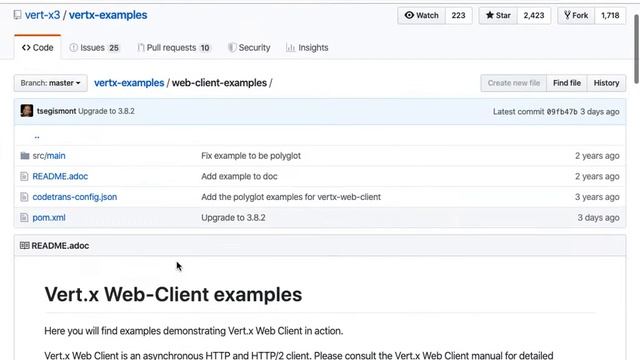Open the vertx-examples repository title link

click(x=108, y=15)
